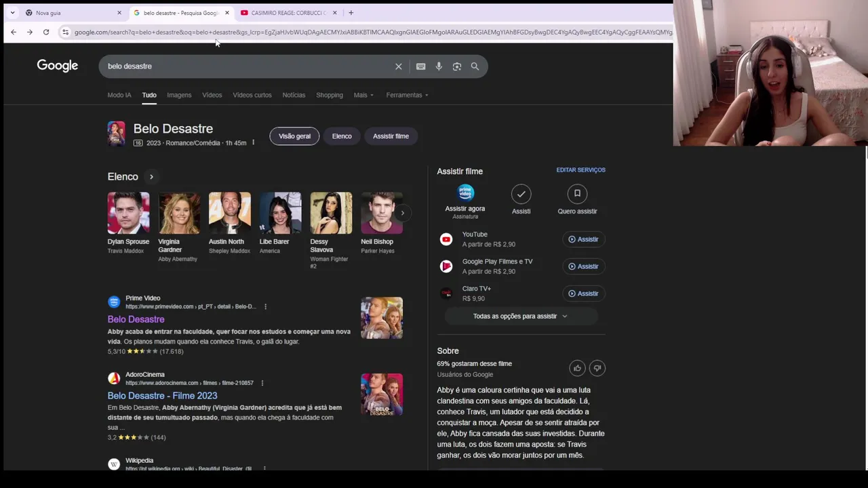Click the Visão geral button
This screenshot has width=868, height=488.
294,136
